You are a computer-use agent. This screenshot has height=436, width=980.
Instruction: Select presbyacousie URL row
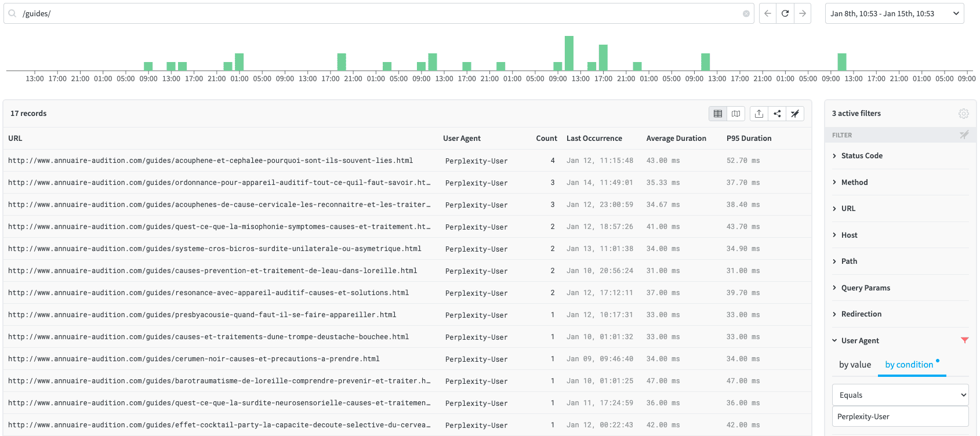click(202, 315)
